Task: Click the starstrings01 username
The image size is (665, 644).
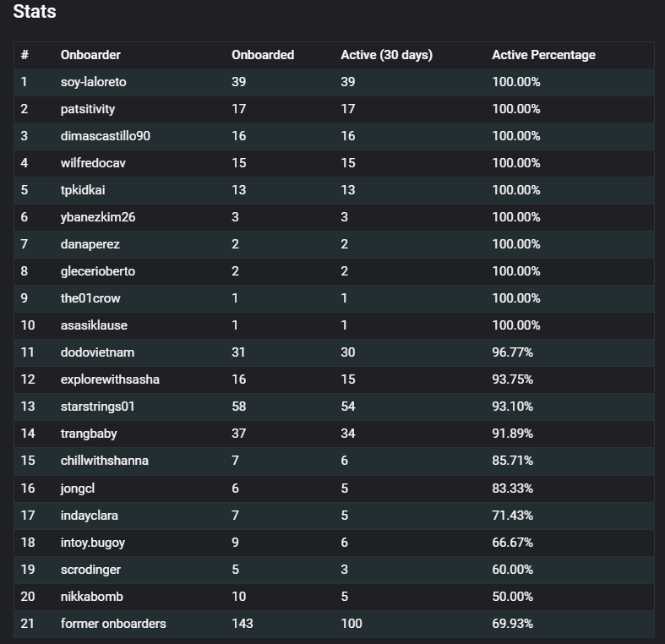Action: coord(97,407)
